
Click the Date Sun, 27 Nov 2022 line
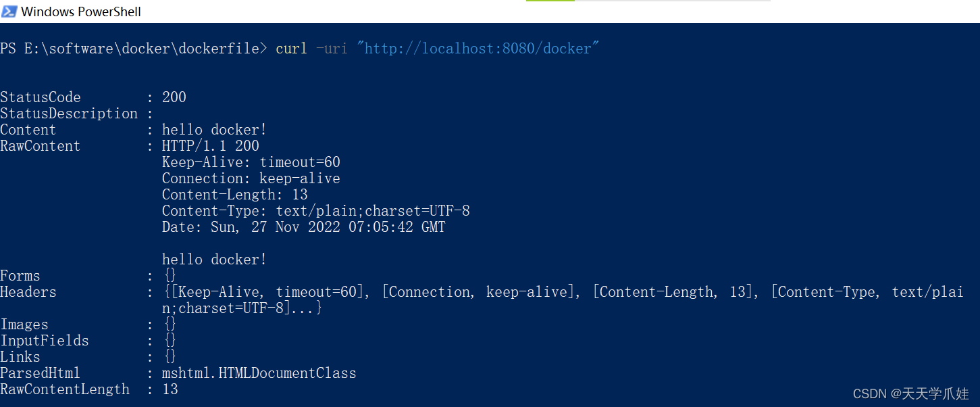click(x=304, y=227)
